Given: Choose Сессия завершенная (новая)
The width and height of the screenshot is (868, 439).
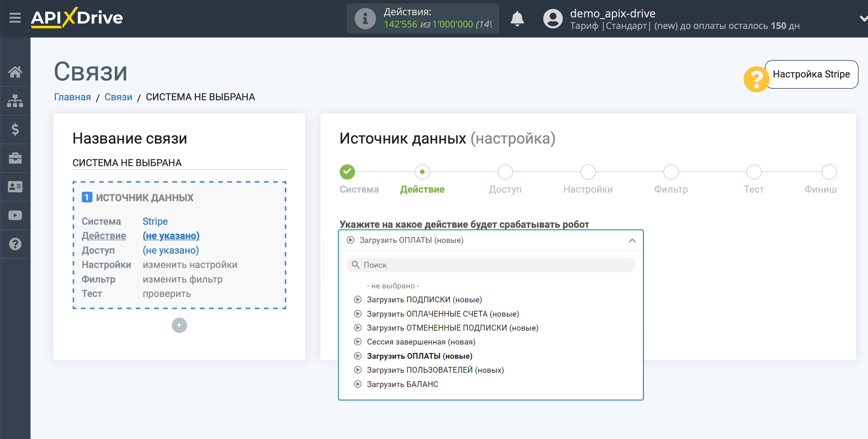Looking at the screenshot, I should click(421, 342).
